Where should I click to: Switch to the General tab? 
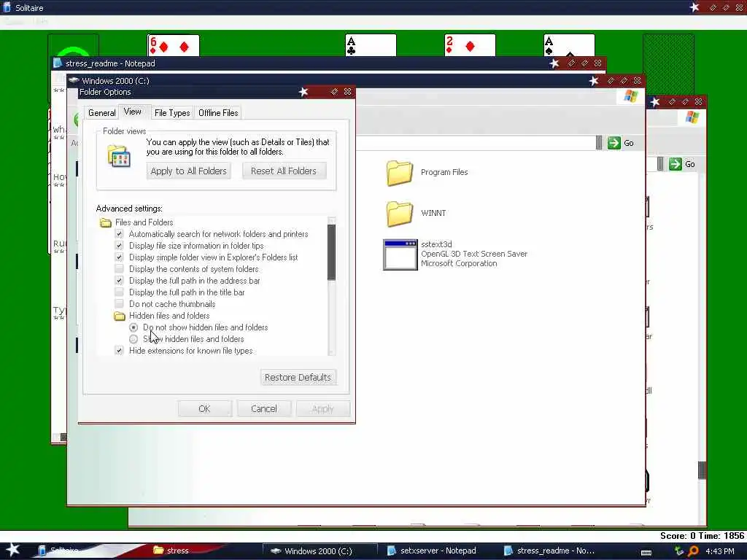click(x=101, y=113)
